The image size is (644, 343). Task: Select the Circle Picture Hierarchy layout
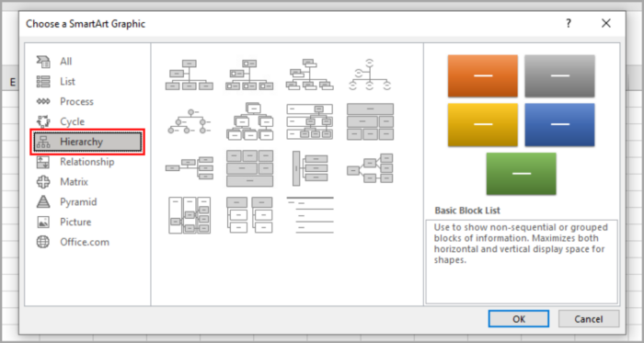[x=189, y=122]
